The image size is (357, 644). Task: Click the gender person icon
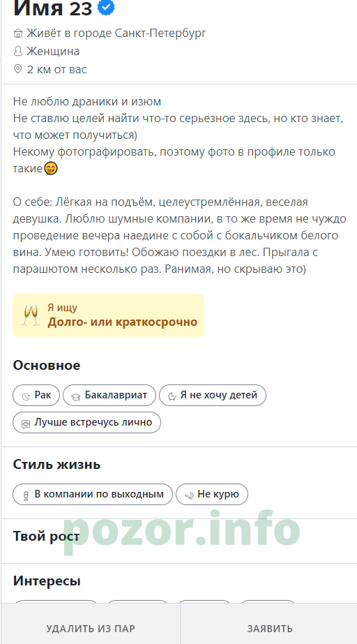(x=18, y=52)
